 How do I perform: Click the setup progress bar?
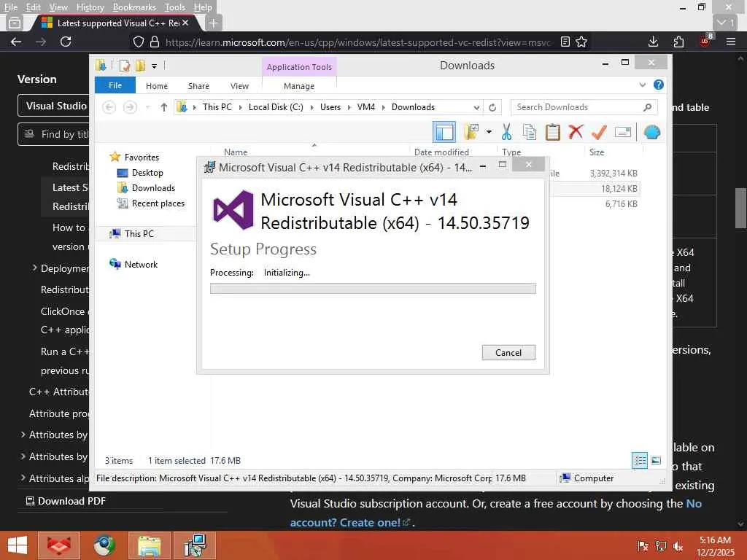[373, 289]
